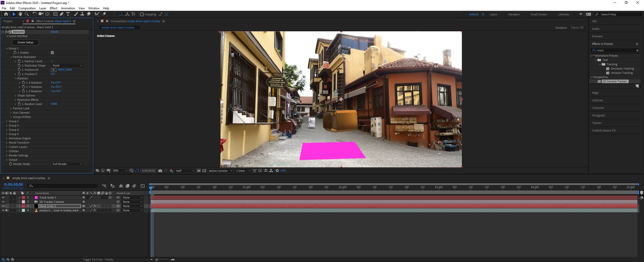The width and height of the screenshot is (644, 262).
Task: Open the Content-Aware Fill panel
Action: [604, 130]
